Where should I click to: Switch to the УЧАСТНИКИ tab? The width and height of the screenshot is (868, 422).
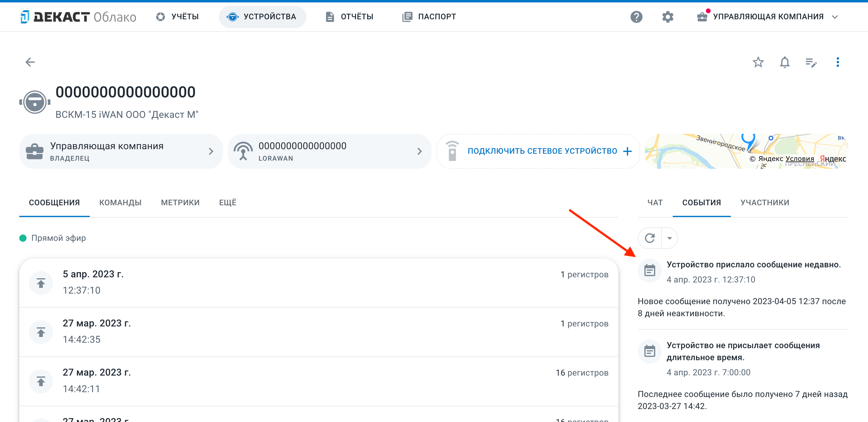(x=765, y=203)
